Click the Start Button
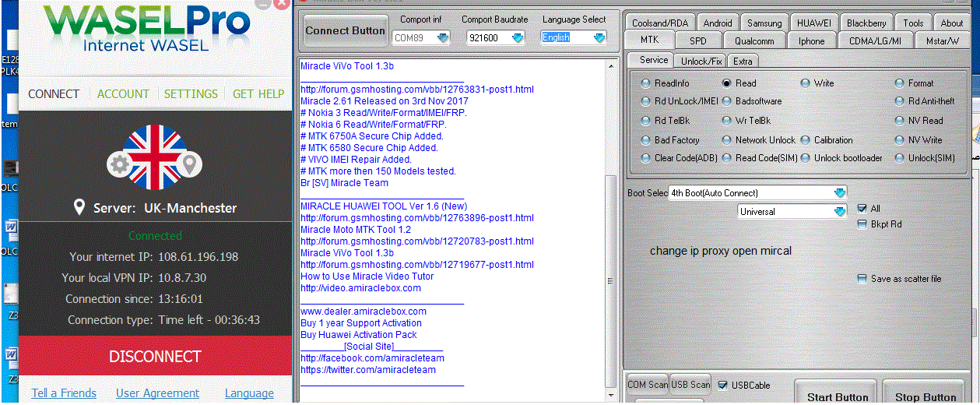This screenshot has width=980, height=405. tap(837, 393)
